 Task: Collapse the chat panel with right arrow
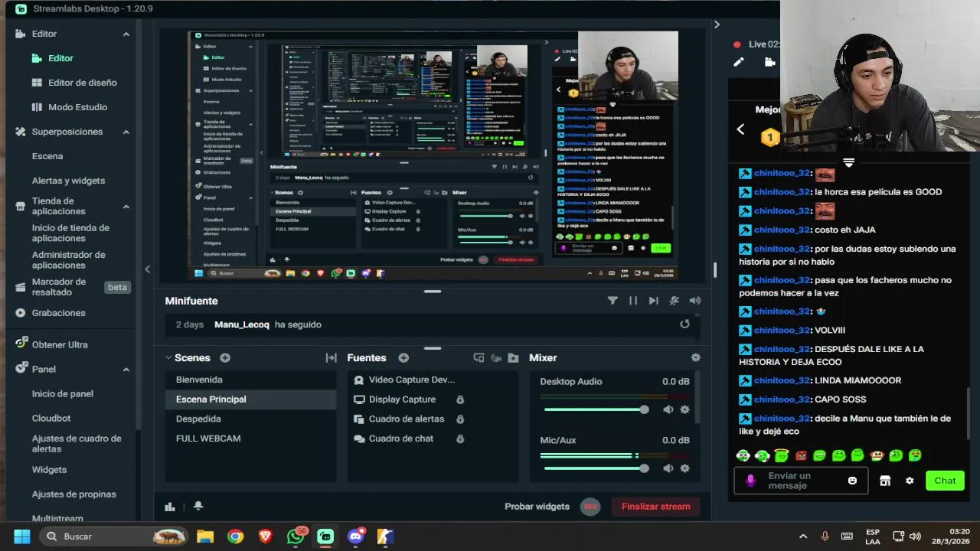coord(717,24)
